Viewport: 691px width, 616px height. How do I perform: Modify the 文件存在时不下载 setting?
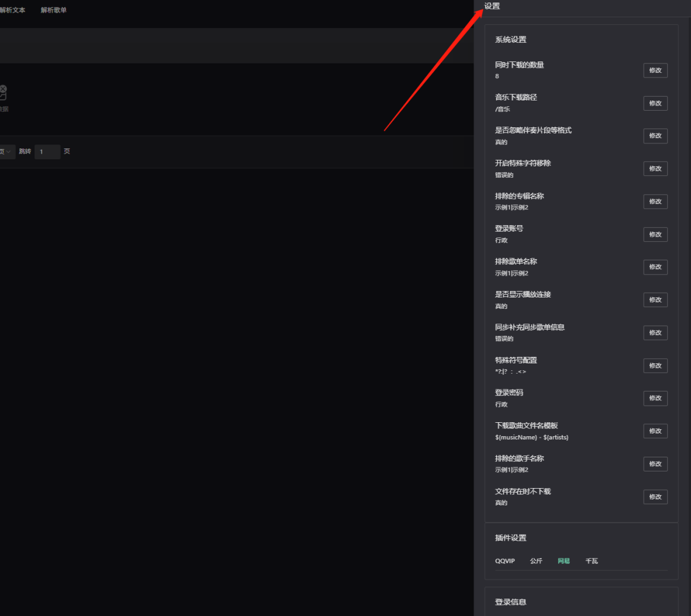click(655, 497)
